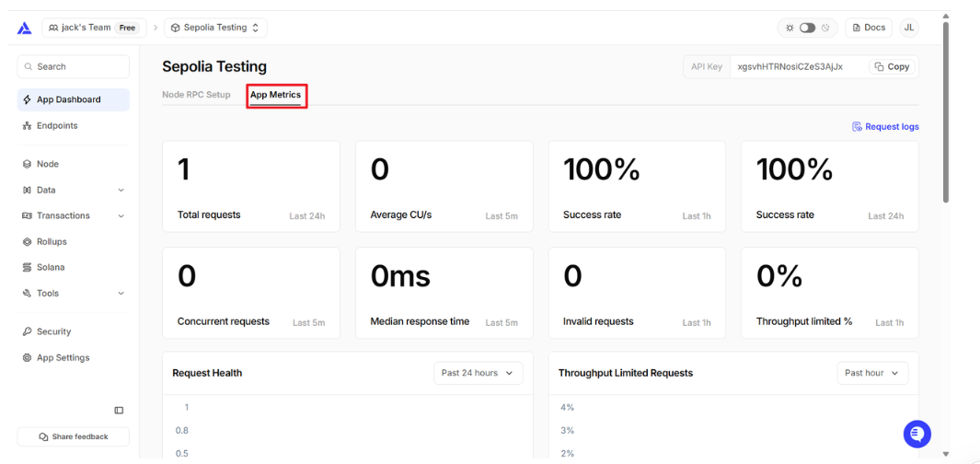Image resolution: width=980 pixels, height=464 pixels.
Task: Open Throughput Limited Requests Past hour dropdown
Action: point(872,373)
